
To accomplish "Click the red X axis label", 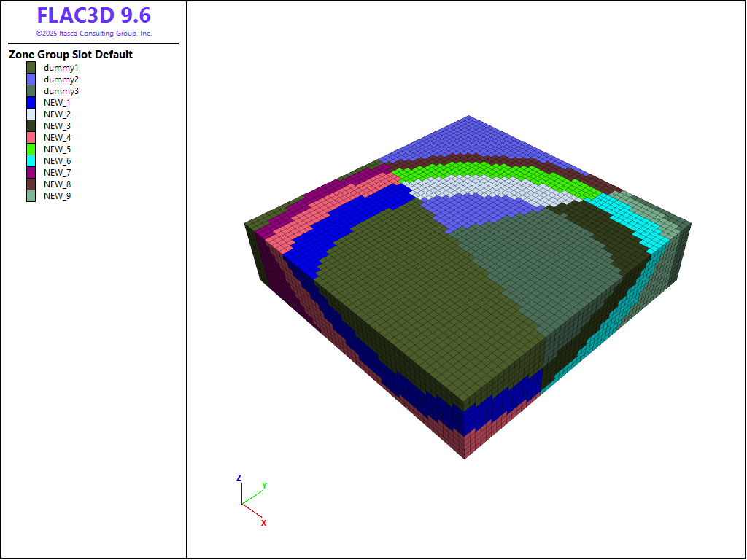I will point(263,523).
